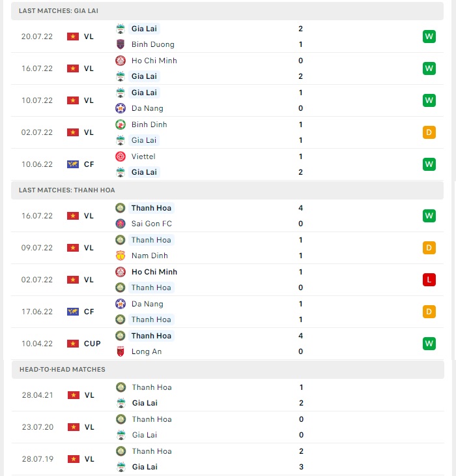This screenshot has width=456, height=476.
Task: Click the CUP competition label on 10.04.22
Action: [92, 344]
